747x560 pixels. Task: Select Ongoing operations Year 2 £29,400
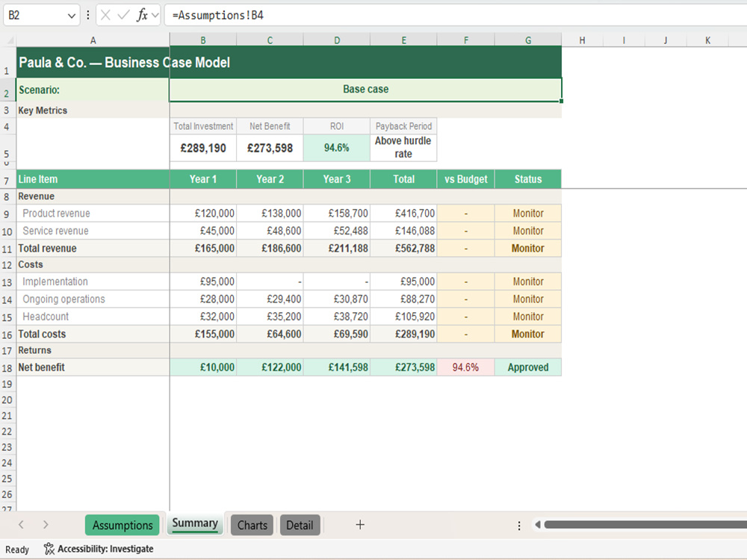click(270, 299)
